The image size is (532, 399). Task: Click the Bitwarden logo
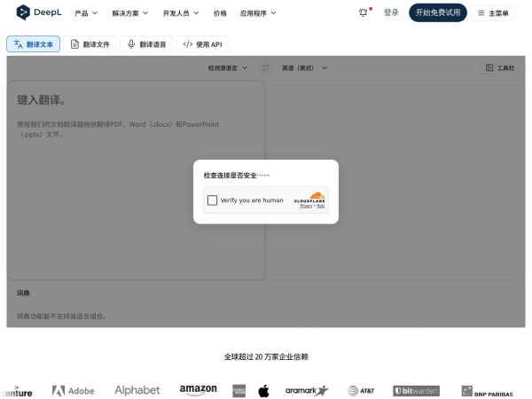(x=417, y=391)
